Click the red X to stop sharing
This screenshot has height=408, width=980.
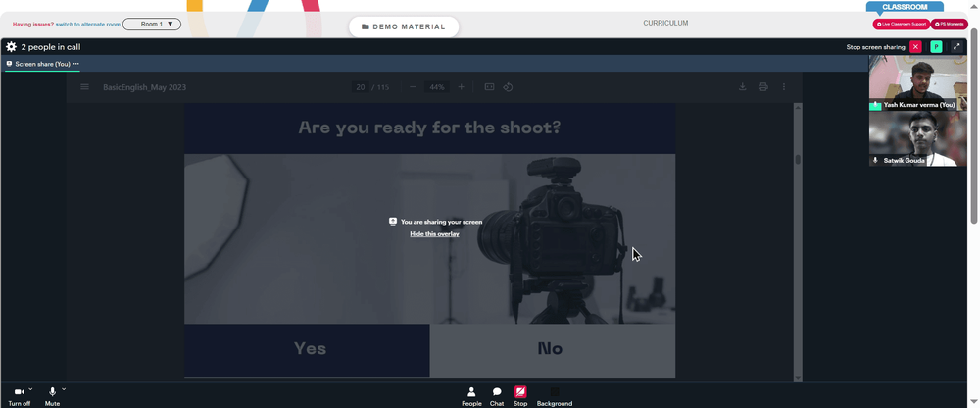[915, 47]
